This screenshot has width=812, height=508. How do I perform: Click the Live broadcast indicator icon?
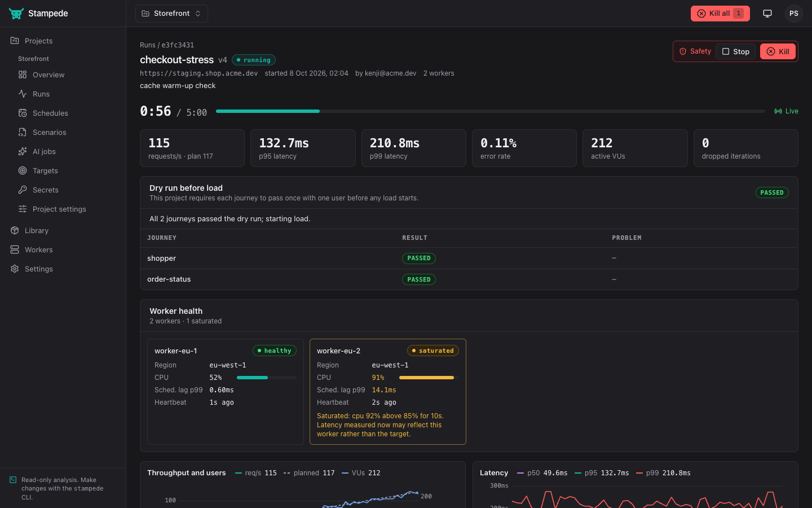(x=778, y=111)
